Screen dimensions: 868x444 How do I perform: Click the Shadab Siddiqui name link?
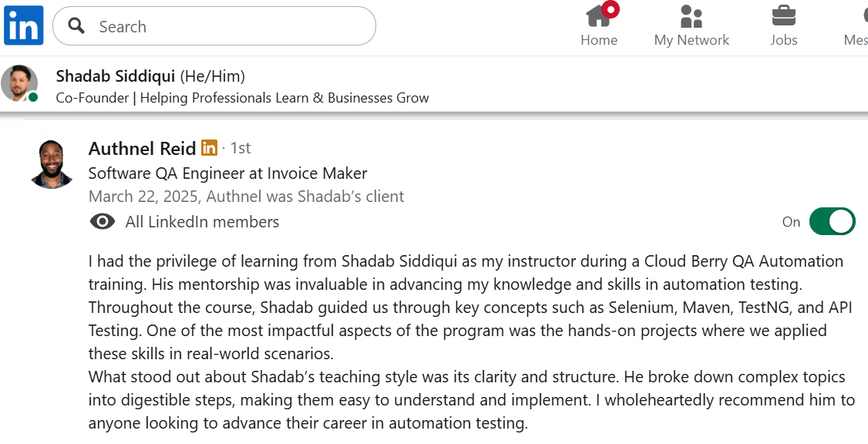(x=116, y=76)
